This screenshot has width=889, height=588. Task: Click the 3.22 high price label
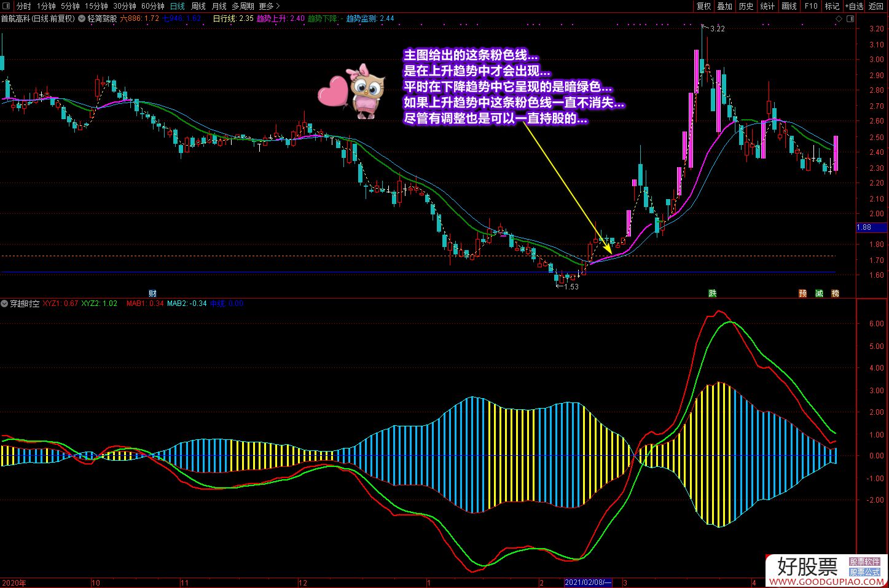(717, 29)
